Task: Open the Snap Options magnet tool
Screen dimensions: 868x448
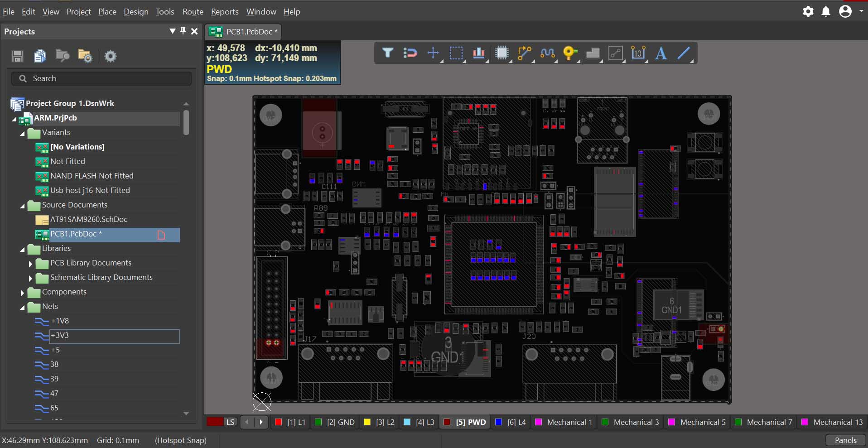Action: pos(410,53)
